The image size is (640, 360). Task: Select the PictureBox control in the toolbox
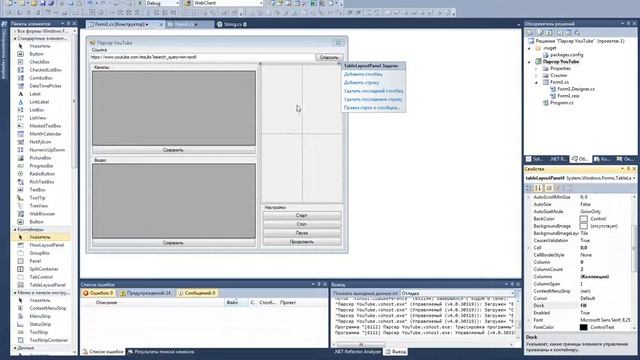tap(40, 158)
